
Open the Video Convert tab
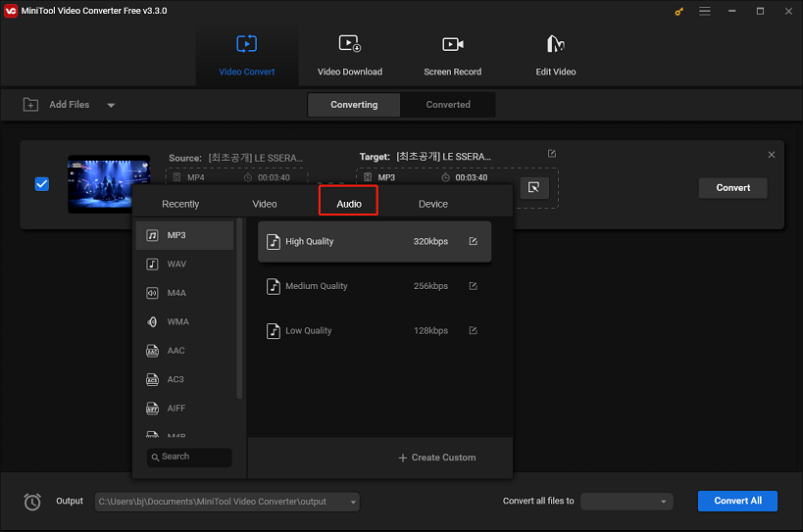tap(247, 56)
